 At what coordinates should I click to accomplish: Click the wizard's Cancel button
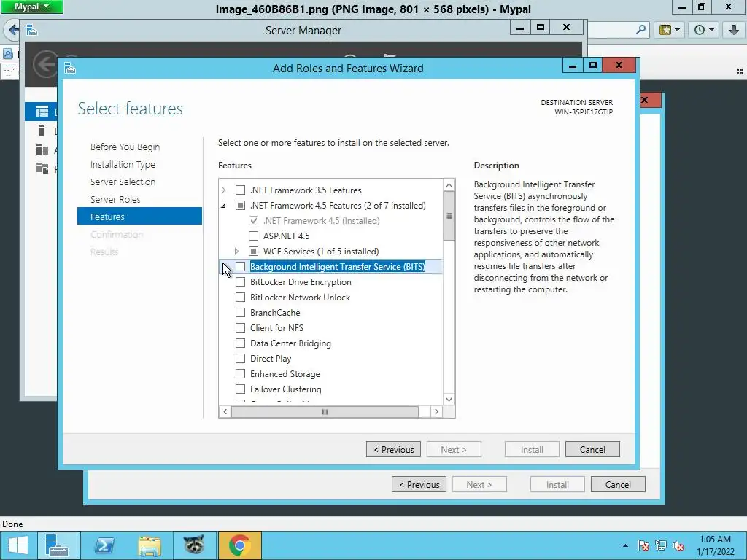[x=592, y=449]
